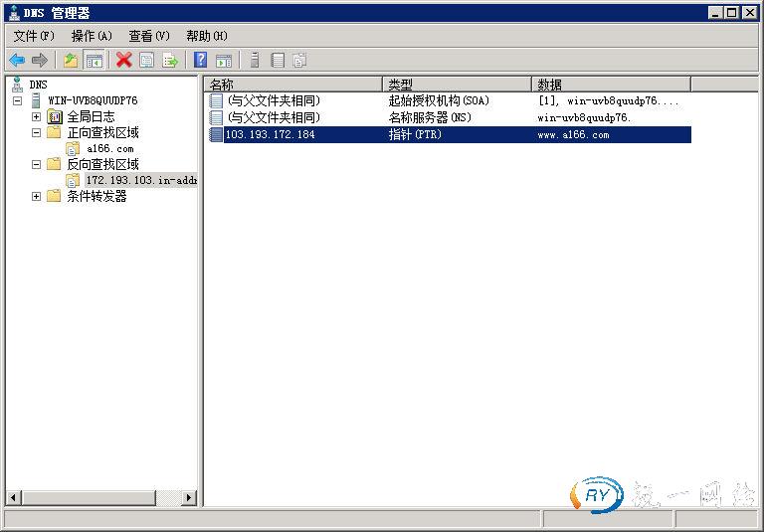Click the tree pane right scroll arrow
The width and height of the screenshot is (764, 532).
click(189, 497)
